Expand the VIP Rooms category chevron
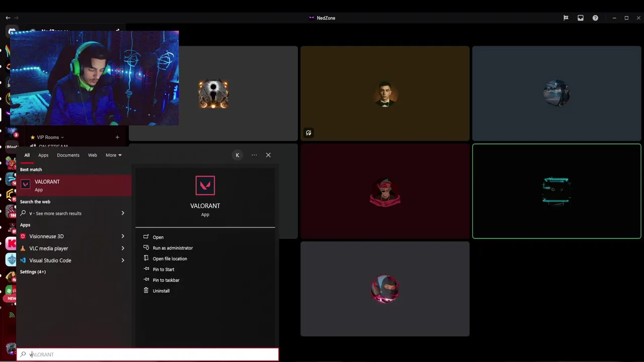 (x=62, y=137)
